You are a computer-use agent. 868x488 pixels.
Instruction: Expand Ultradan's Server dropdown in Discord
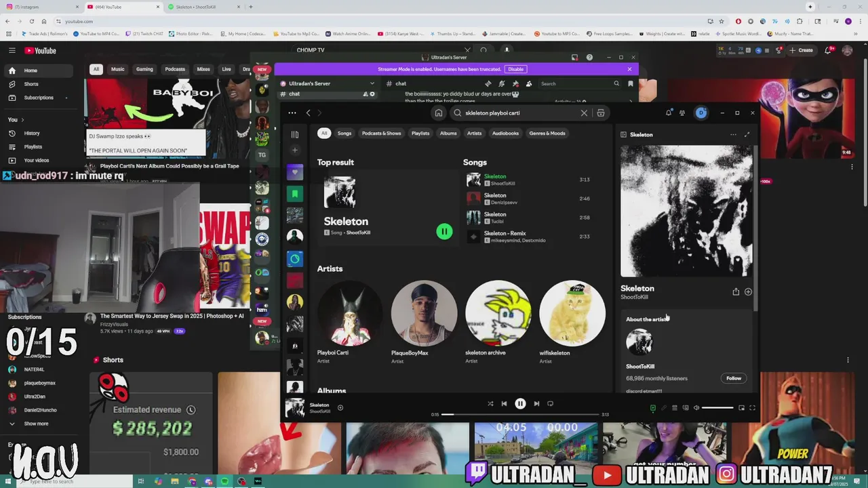click(372, 83)
